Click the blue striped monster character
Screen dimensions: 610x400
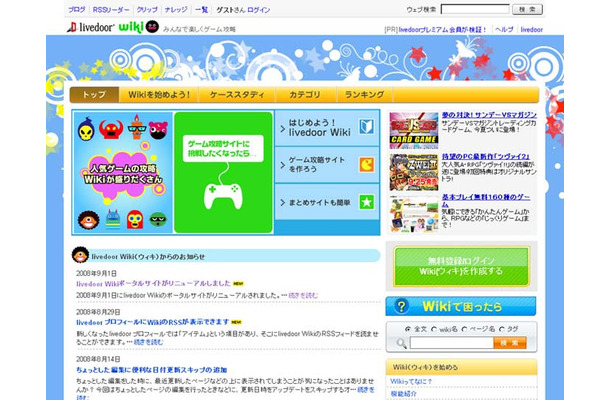113,220
